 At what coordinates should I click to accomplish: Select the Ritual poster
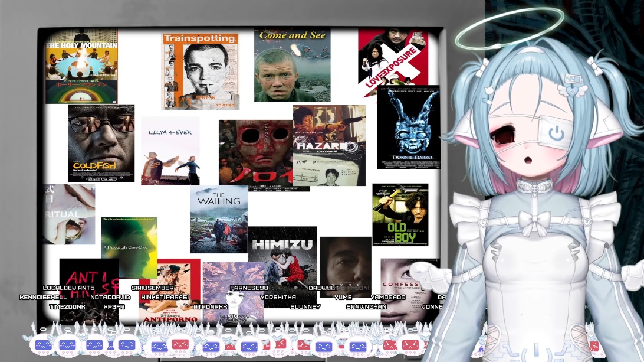pyautogui.click(x=70, y=214)
